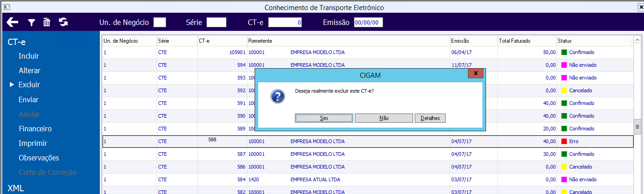Click Erro status text of row 588
Screen dimensions: 644x194
click(x=574, y=141)
